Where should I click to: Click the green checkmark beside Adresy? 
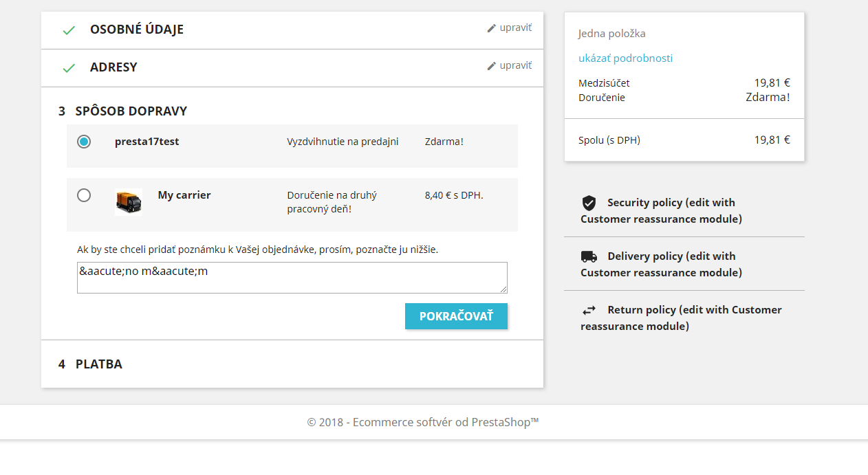point(68,68)
